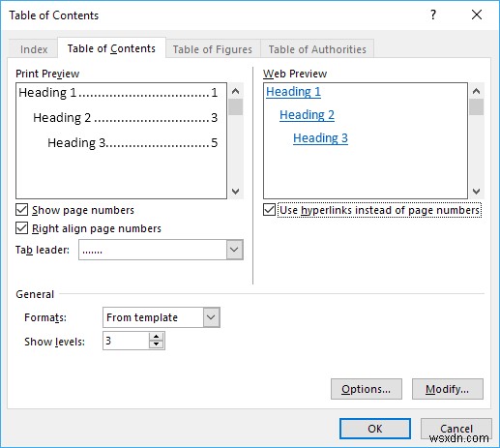Image resolution: width=500 pixels, height=448 pixels.
Task: Select the Table of Authorities tab
Action: click(317, 49)
